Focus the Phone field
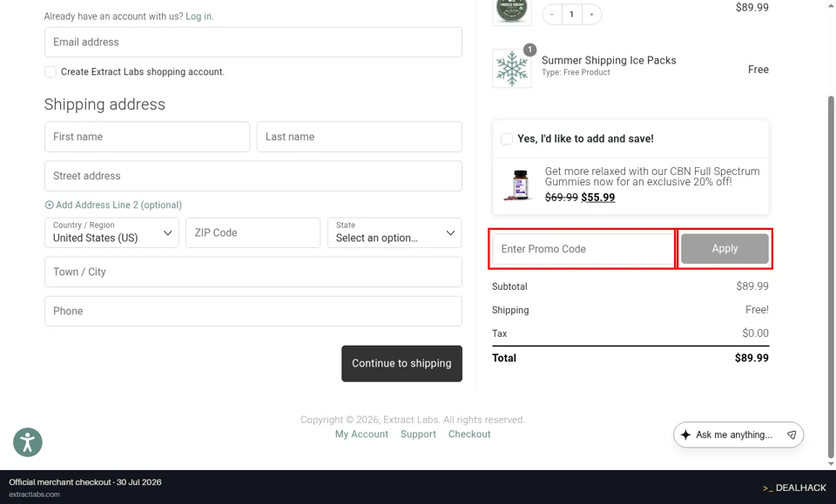Viewport: 836px width, 504px height. coord(253,311)
